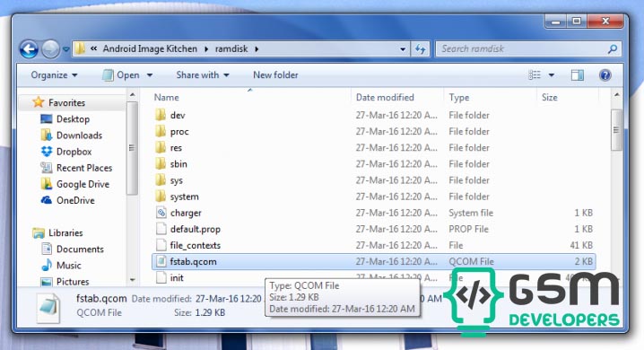Click 'System file' type of charger row
The height and width of the screenshot is (350, 644).
tap(471, 213)
